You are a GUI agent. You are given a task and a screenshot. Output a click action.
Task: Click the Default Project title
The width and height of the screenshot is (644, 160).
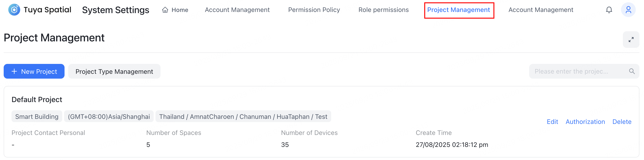click(x=37, y=100)
